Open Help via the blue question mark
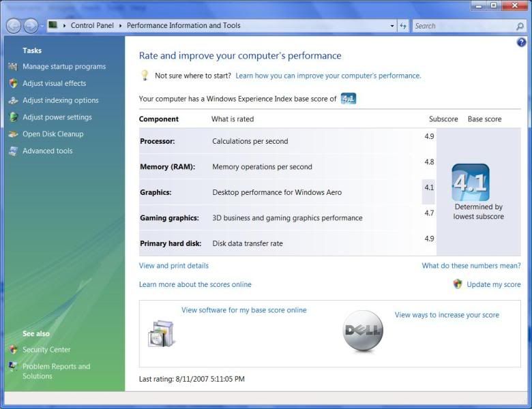 click(521, 42)
